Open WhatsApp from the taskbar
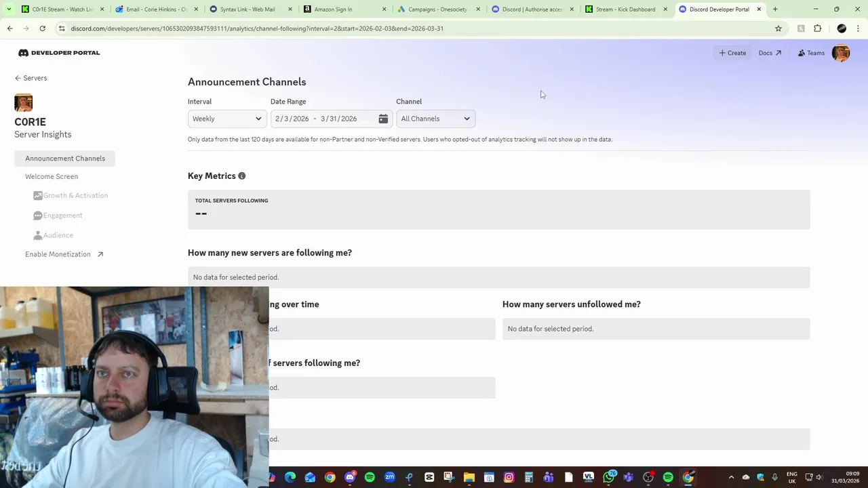 coord(608,477)
